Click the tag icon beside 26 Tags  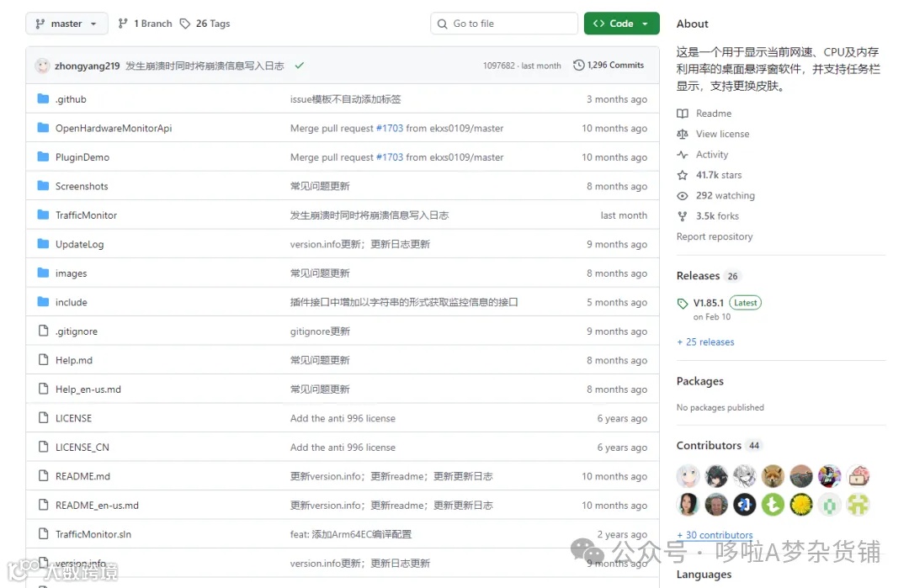pyautogui.click(x=185, y=24)
